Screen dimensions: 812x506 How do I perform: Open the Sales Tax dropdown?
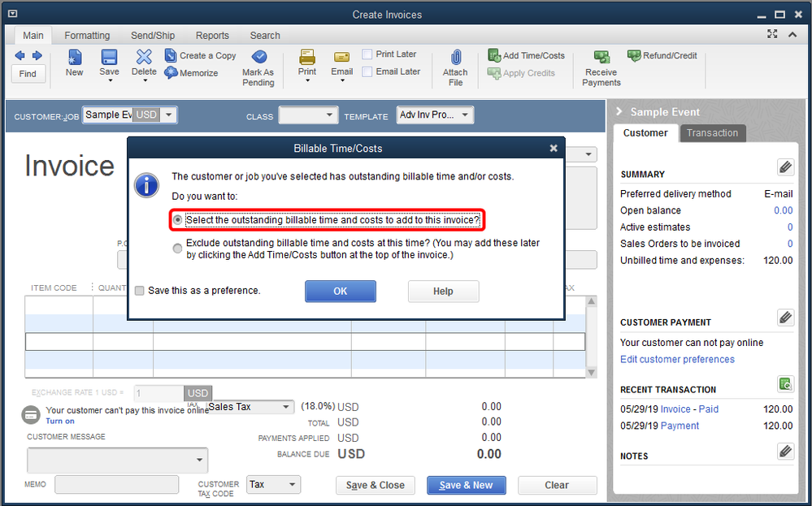pos(286,407)
